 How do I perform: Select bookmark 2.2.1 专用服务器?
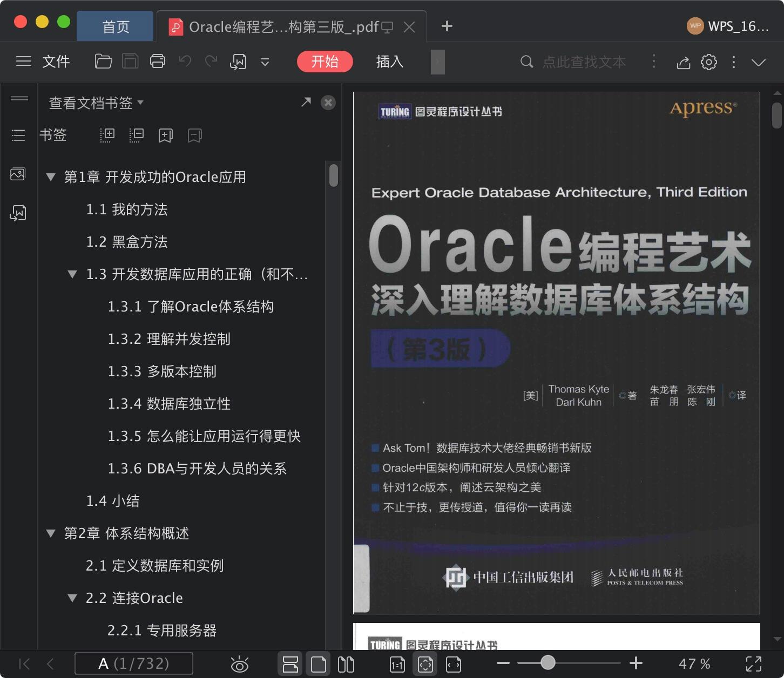162,630
